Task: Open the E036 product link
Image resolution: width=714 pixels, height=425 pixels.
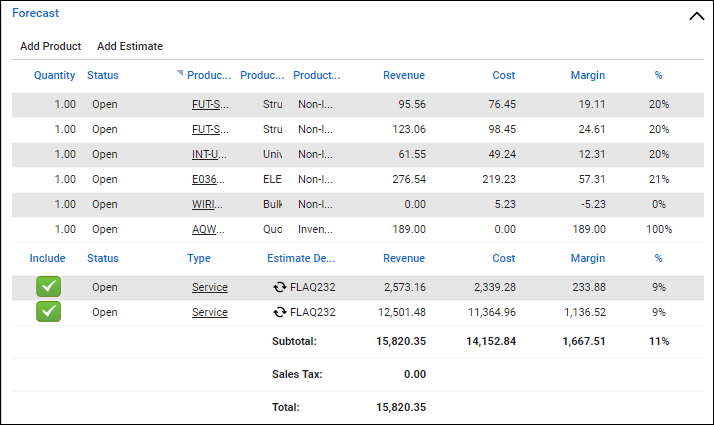Action: [205, 179]
